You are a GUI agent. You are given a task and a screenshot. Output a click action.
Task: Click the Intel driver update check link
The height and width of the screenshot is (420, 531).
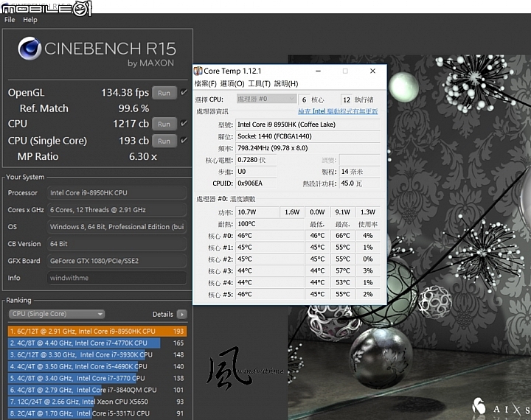(338, 111)
